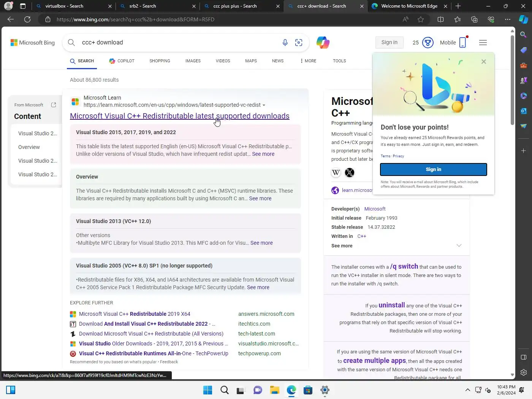This screenshot has height=399, width=532.
Task: Click the header Sign in button
Action: pos(389,42)
